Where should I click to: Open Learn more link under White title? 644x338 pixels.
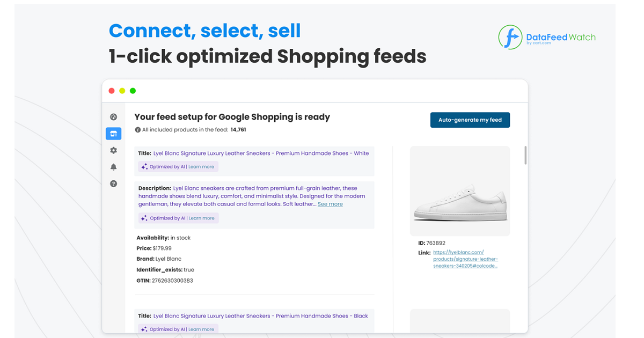click(x=201, y=167)
